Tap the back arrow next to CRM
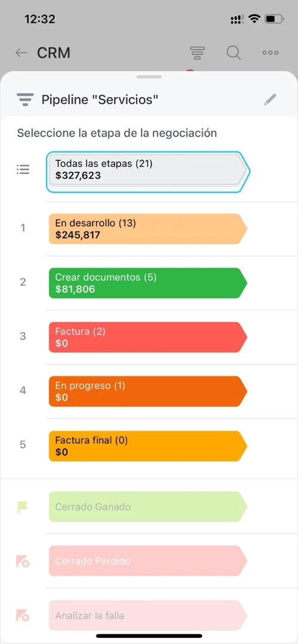 tap(21, 52)
